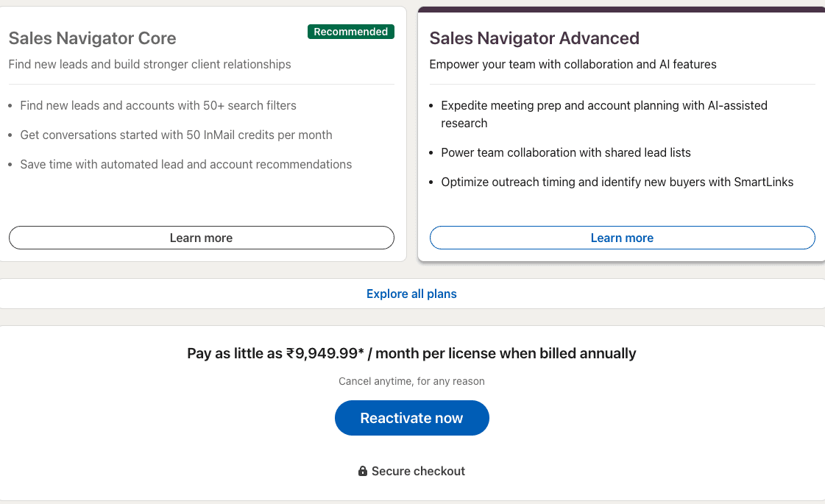The image size is (825, 504).
Task: Click the ₹9,949.99 per month pricing headline
Action: (x=411, y=353)
